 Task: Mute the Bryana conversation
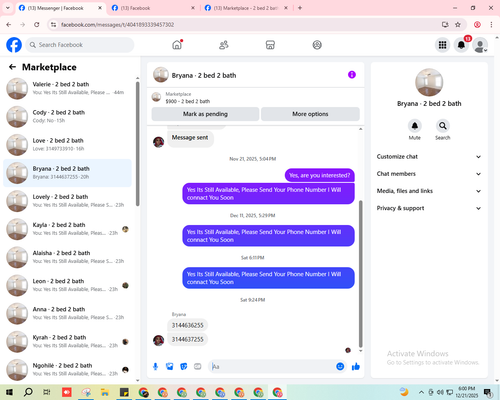[415, 126]
